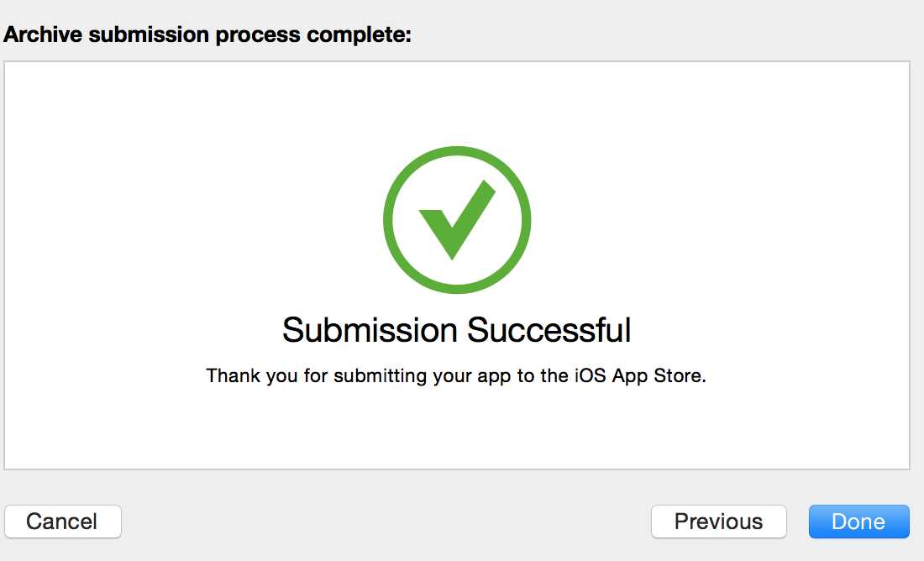Select the Submission Successful heading
Screen dimensions: 924x561
[x=457, y=329]
